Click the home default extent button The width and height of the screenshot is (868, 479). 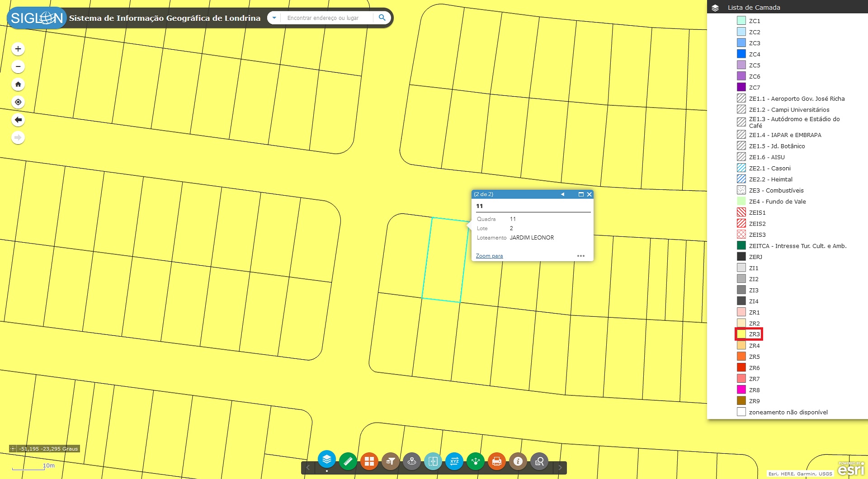[x=18, y=85]
